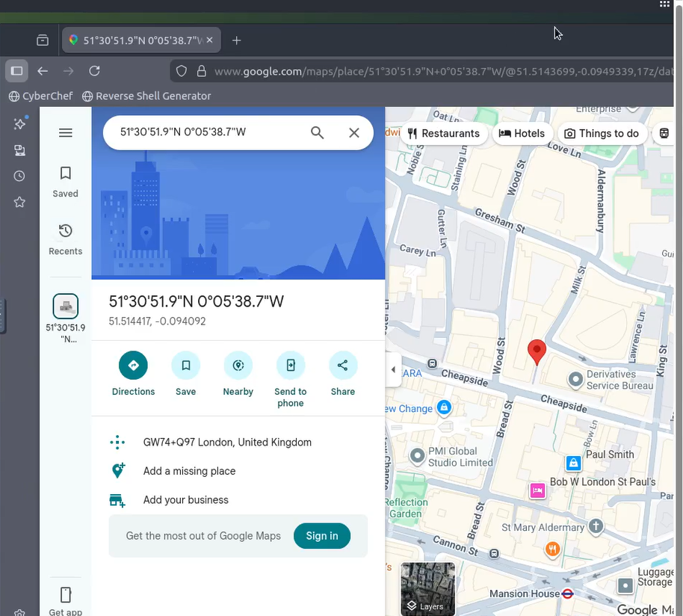Open the Google Maps hamburger menu
Screen dimensions: 683x616
(x=65, y=132)
